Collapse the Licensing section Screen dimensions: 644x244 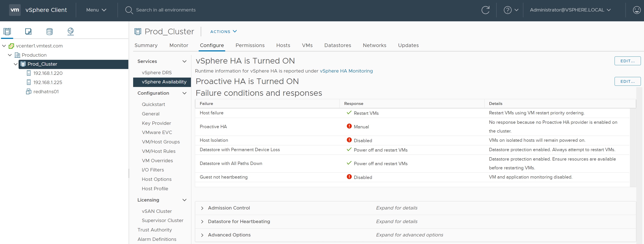184,200
